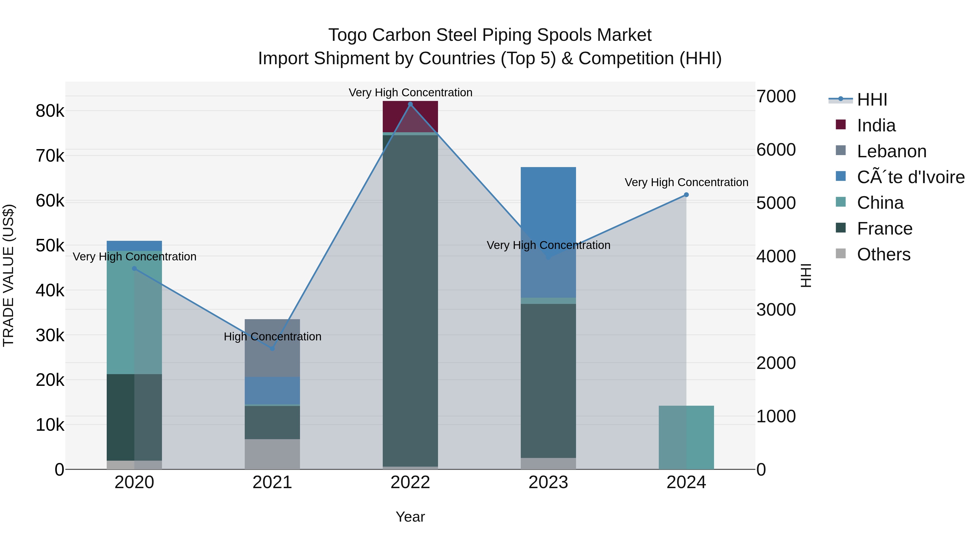This screenshot has width=980, height=551.
Task: Click the Côte d'Ivoire segment of 2023 bar
Action: [x=548, y=232]
